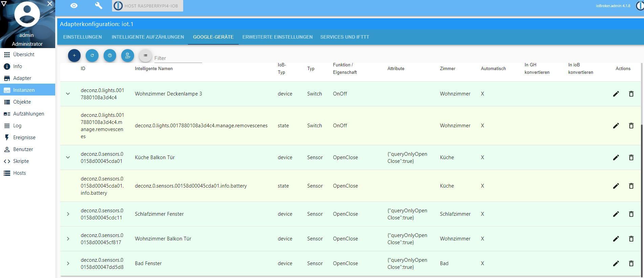Click the Attribute column header

coord(396,69)
